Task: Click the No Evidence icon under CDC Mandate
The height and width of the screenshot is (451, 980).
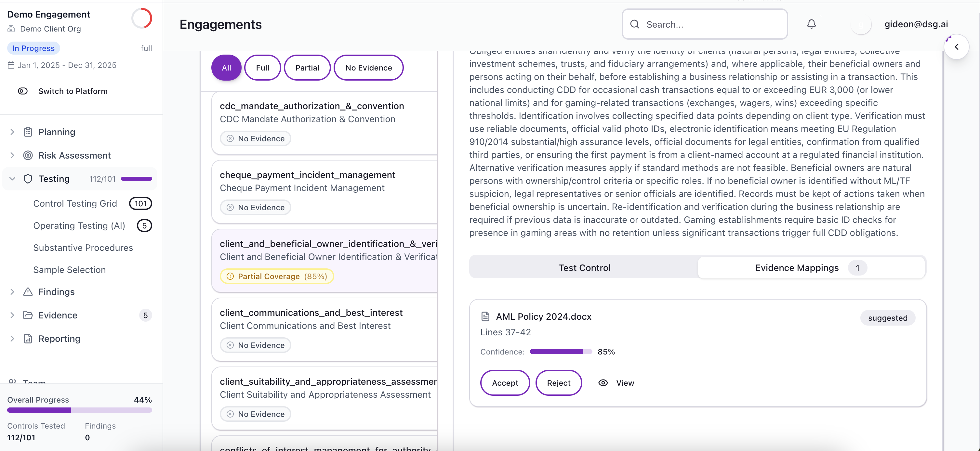Action: pos(230,138)
